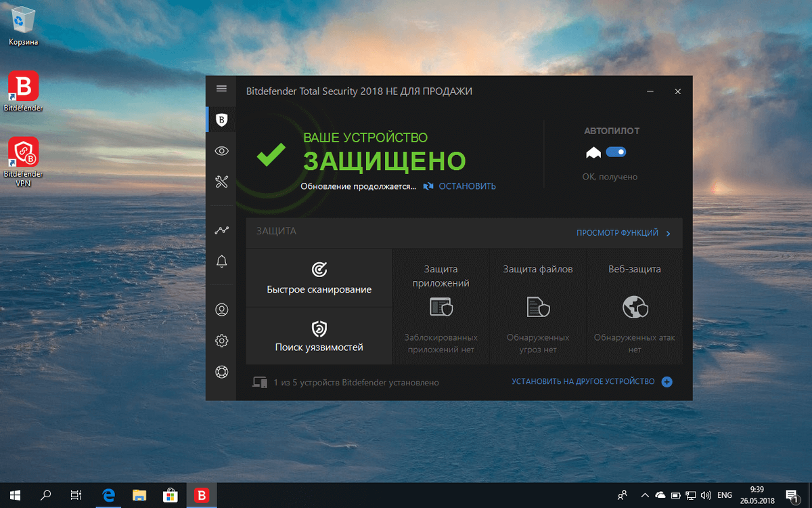Open Microsoft Store from the taskbar
Viewport: 812px width, 508px height.
click(171, 495)
